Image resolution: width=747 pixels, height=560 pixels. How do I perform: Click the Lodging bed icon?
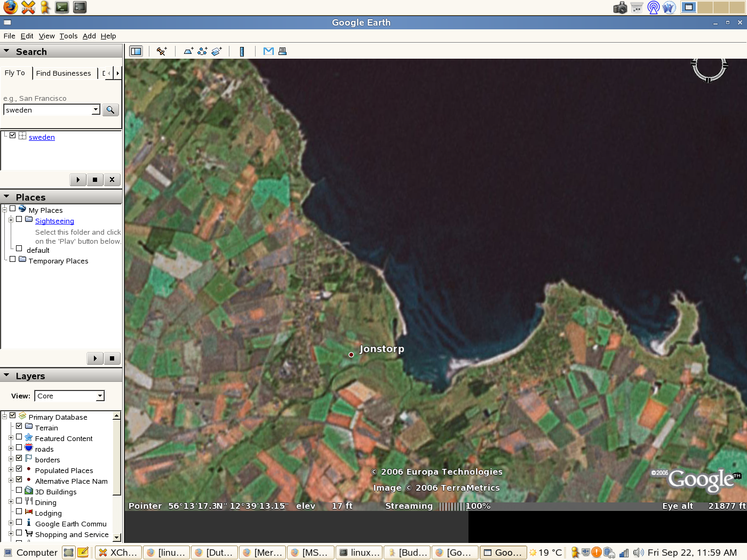(29, 512)
